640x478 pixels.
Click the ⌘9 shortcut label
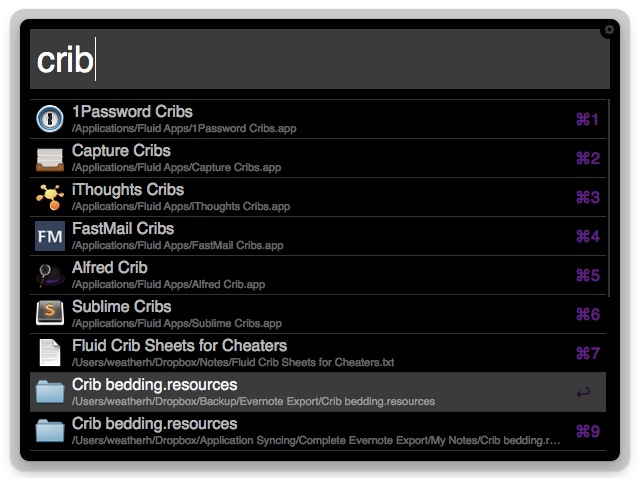(588, 431)
